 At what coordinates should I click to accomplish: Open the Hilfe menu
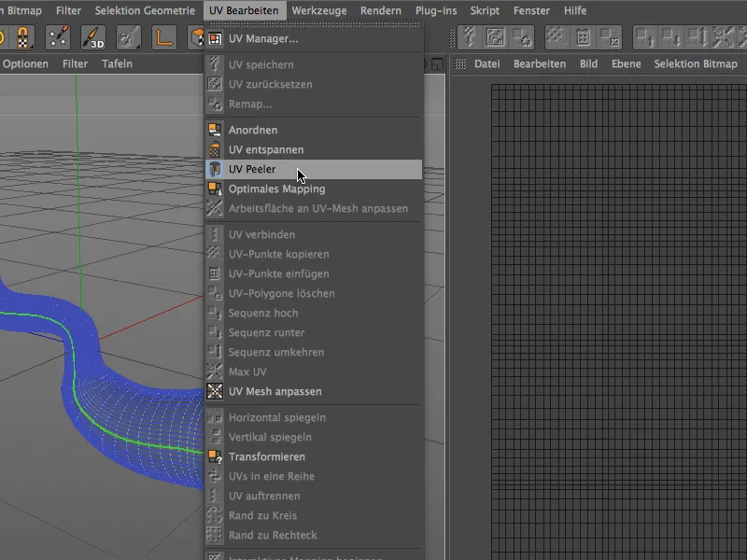click(574, 10)
